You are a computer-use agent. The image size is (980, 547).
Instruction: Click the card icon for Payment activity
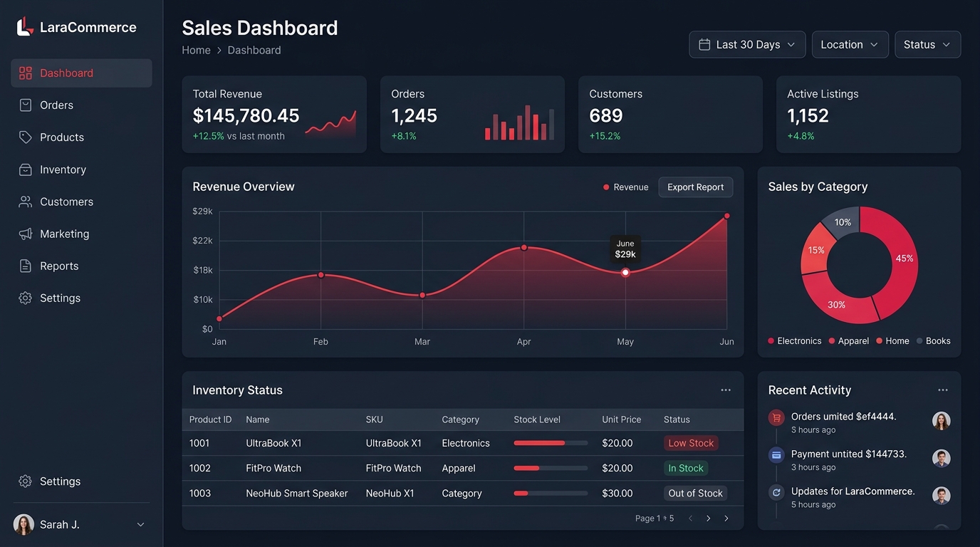777,455
